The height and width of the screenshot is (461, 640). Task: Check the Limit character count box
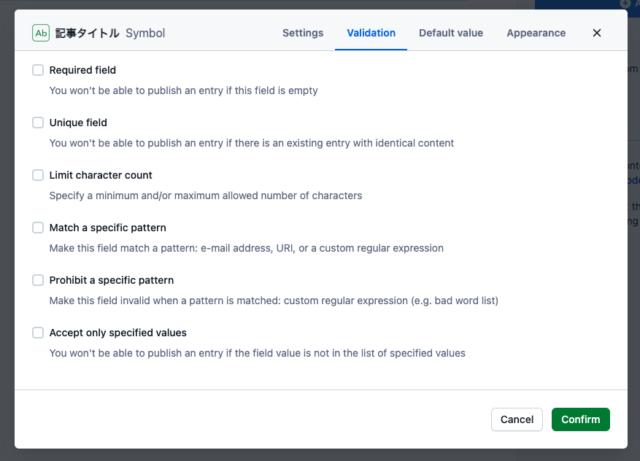(x=38, y=175)
